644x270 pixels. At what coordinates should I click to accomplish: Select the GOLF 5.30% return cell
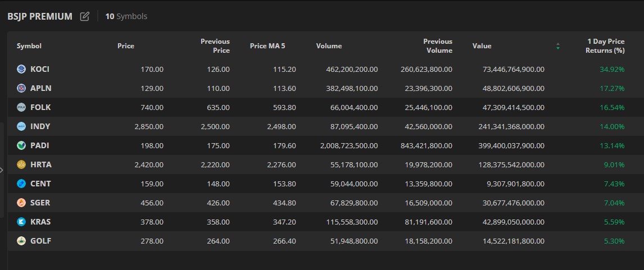(613, 241)
